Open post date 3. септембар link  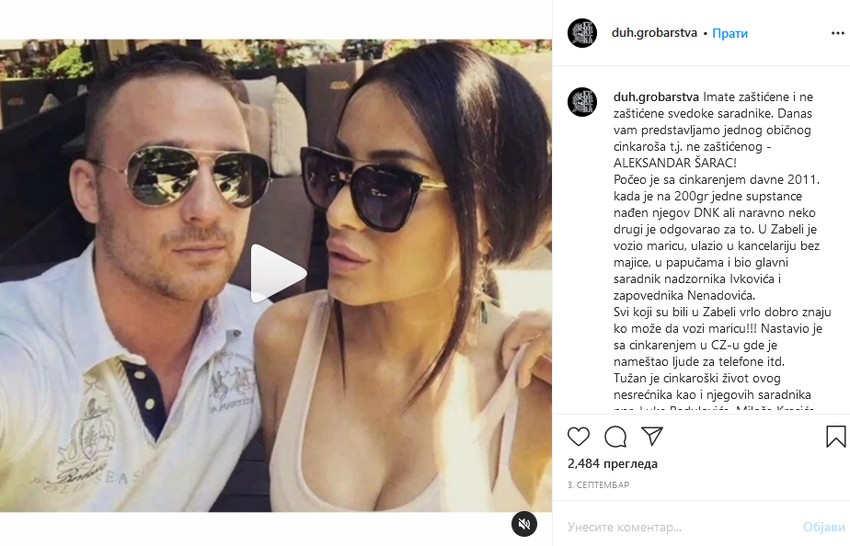click(598, 485)
